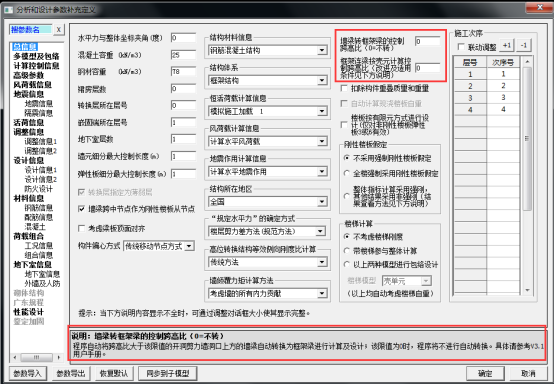
Task: Click the up arrow of construction sequence scrollbar
Action: (x=527, y=62)
